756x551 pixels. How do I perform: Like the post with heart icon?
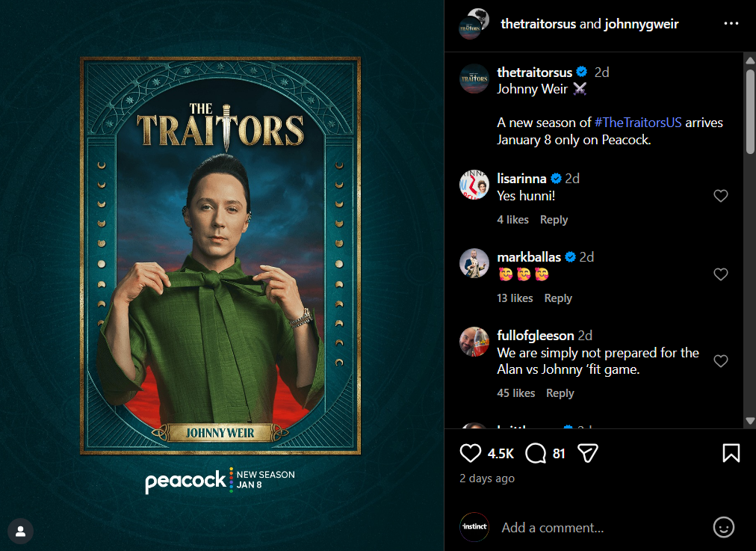(470, 453)
